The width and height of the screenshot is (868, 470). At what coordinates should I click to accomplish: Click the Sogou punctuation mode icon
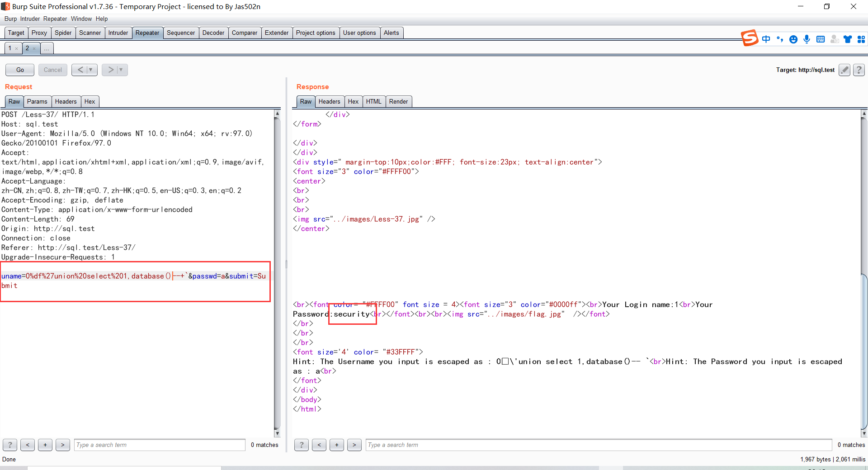pyautogui.click(x=780, y=39)
